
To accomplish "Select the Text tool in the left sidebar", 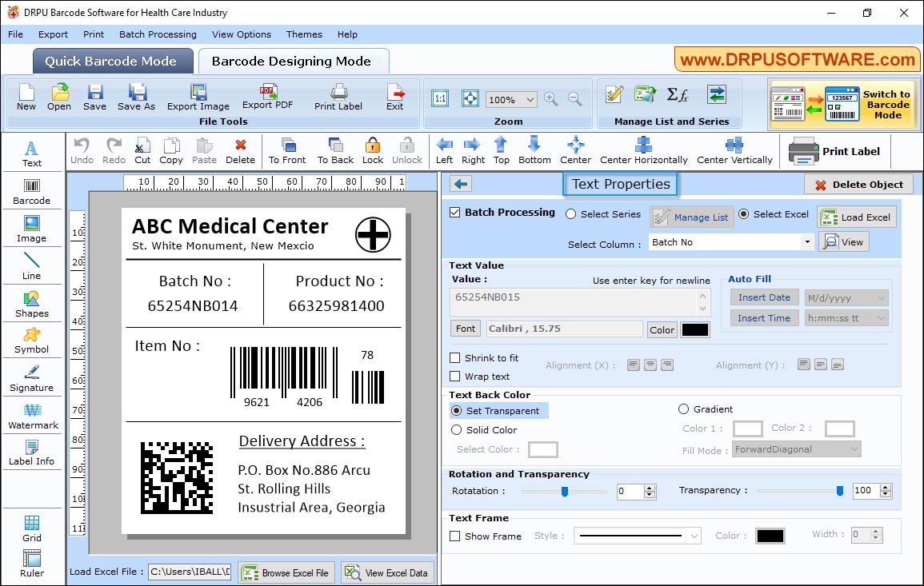I will (31, 152).
